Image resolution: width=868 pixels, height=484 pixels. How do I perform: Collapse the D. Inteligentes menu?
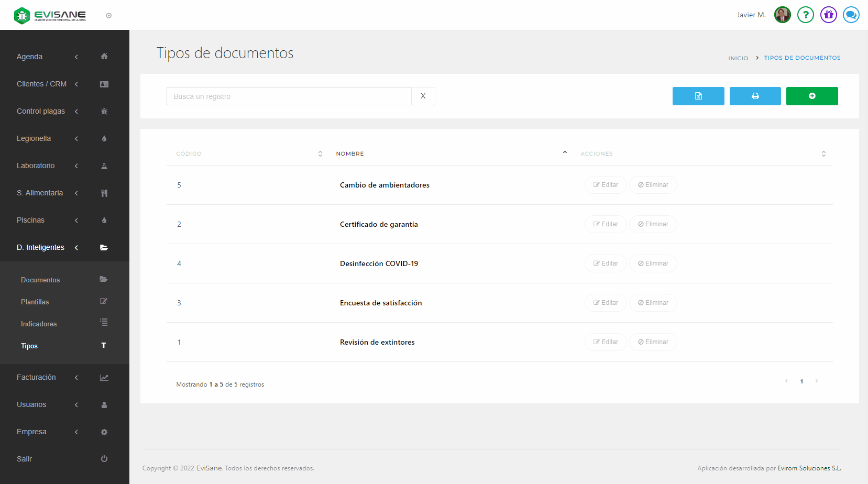(x=41, y=247)
